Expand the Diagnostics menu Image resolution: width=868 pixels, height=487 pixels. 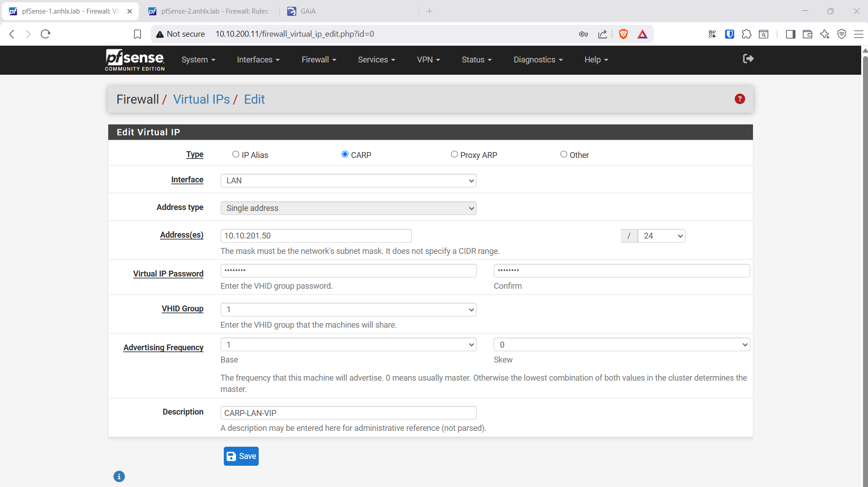538,60
